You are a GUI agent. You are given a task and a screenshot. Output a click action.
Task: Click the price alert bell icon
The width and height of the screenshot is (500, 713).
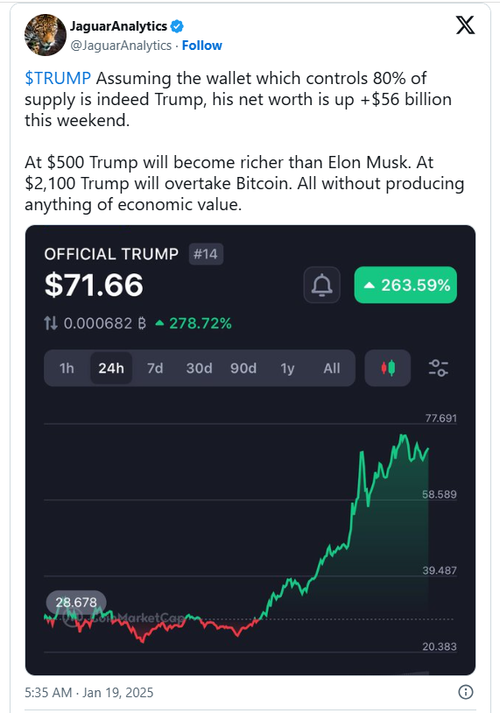[x=322, y=285]
